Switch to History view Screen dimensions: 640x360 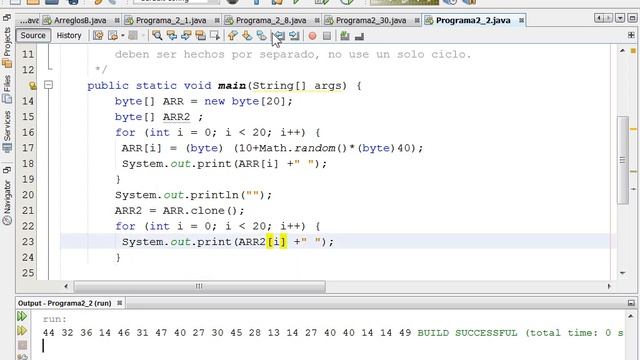click(x=69, y=36)
